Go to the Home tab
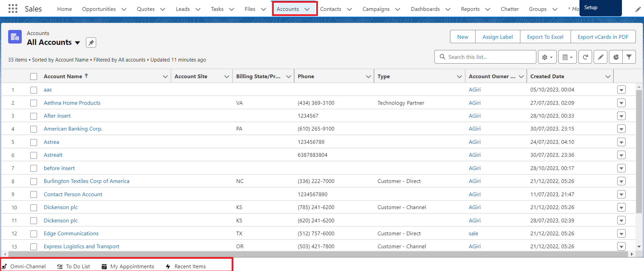Screen dimensions: 644x271 65,9
